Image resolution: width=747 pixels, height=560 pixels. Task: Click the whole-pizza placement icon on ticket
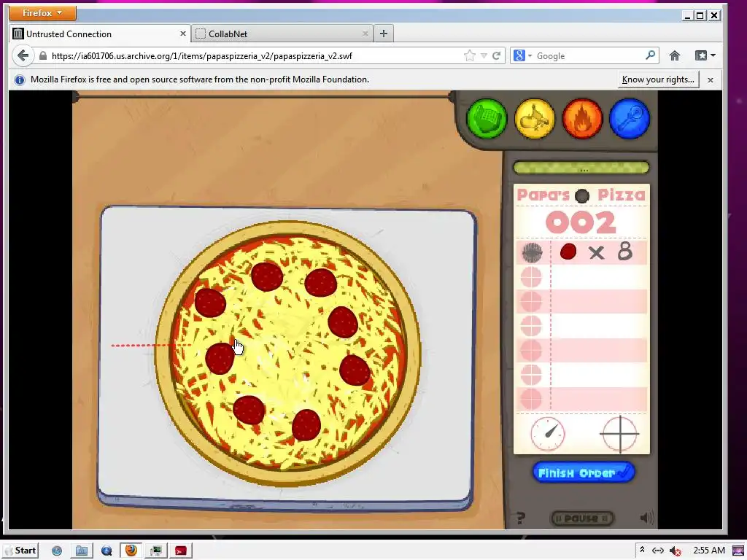point(532,252)
